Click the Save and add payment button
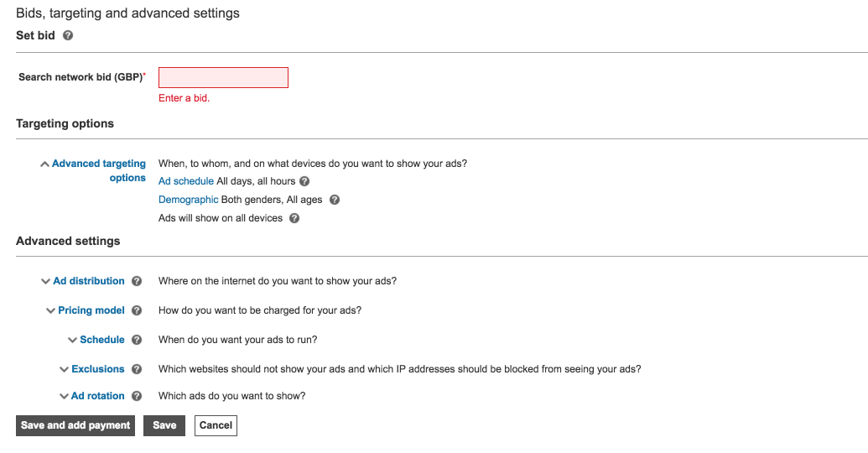The width and height of the screenshot is (868, 453). coord(75,425)
